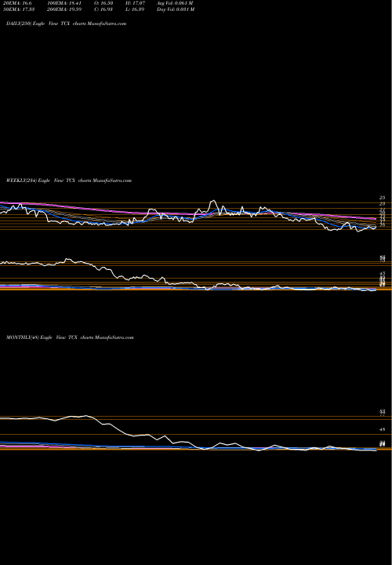Click the MONTHLY(48) Eagle View TCX title
This screenshot has height=565, width=392.
(70, 337)
